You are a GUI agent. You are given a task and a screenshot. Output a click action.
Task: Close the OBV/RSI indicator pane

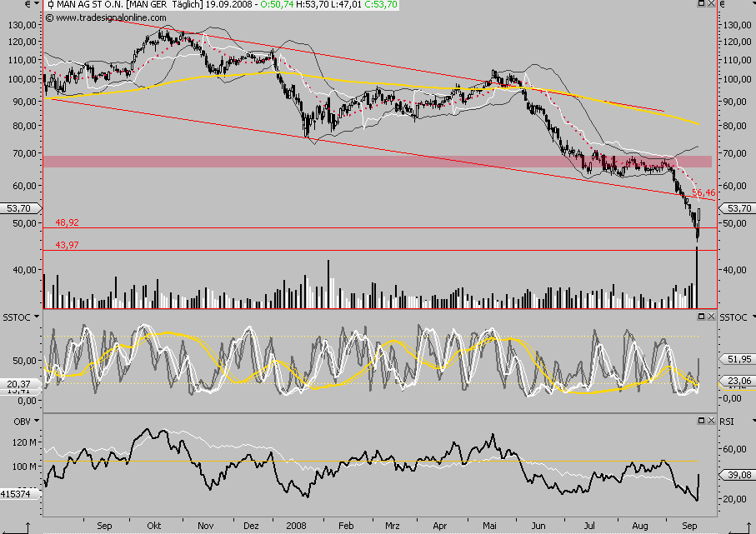click(711, 420)
